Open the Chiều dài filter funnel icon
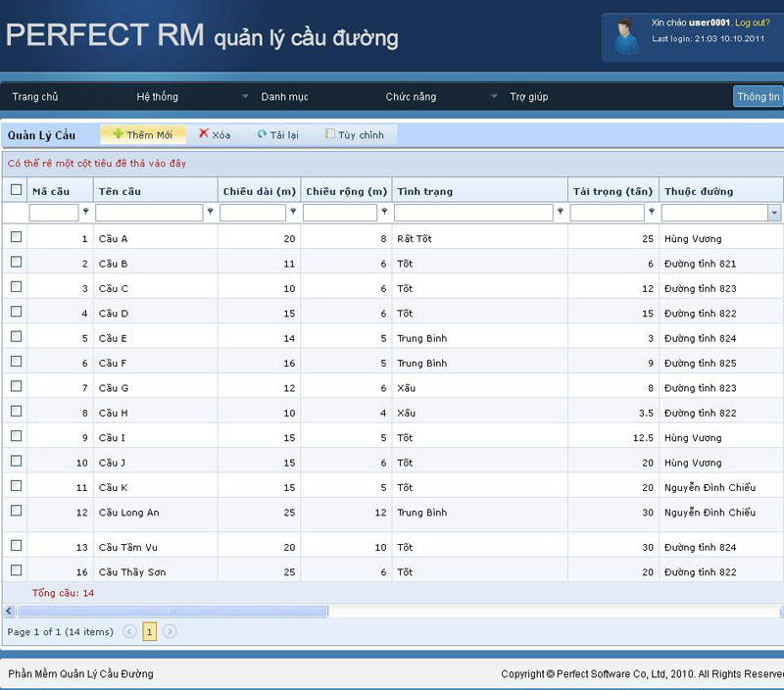The width and height of the screenshot is (784, 690). pyautogui.click(x=293, y=212)
